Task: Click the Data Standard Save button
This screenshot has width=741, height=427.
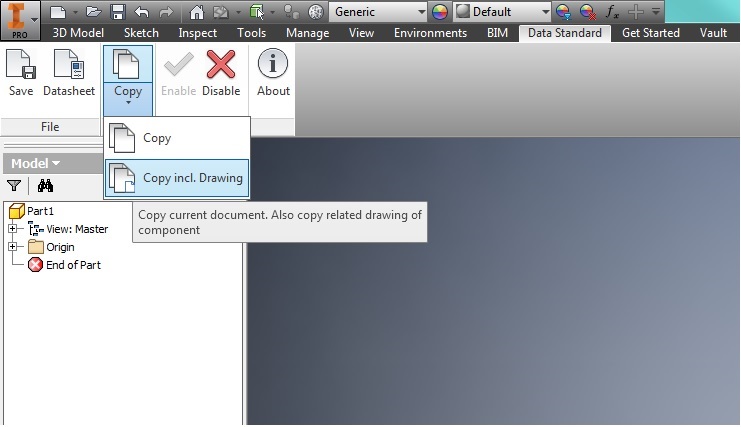Action: [21, 72]
